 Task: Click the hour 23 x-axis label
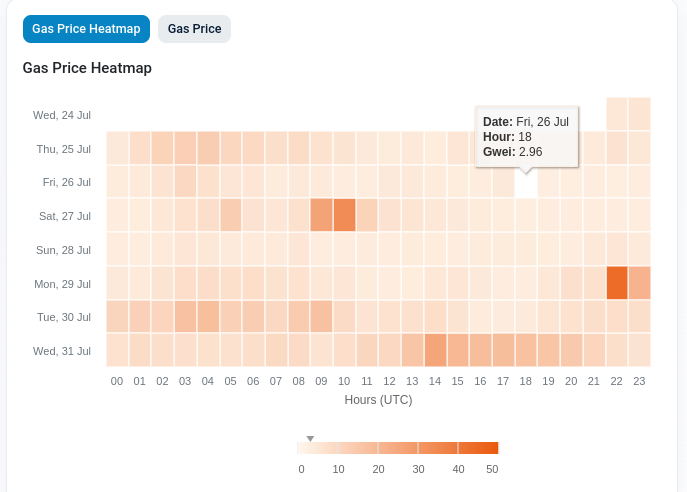tap(639, 381)
